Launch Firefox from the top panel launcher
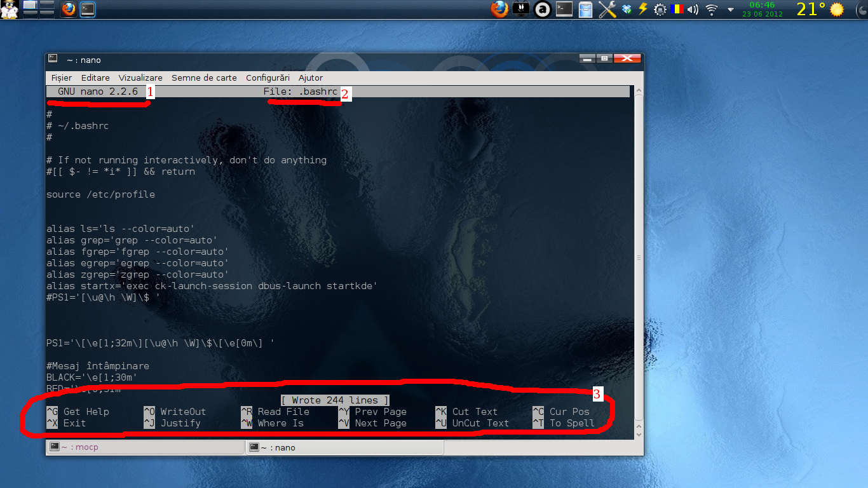The width and height of the screenshot is (868, 488). click(68, 10)
